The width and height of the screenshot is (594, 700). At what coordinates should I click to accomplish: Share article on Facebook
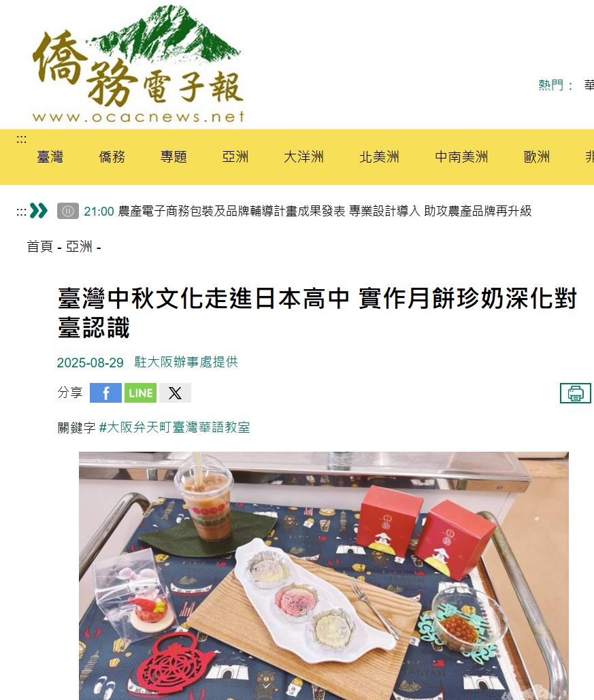coord(105,393)
